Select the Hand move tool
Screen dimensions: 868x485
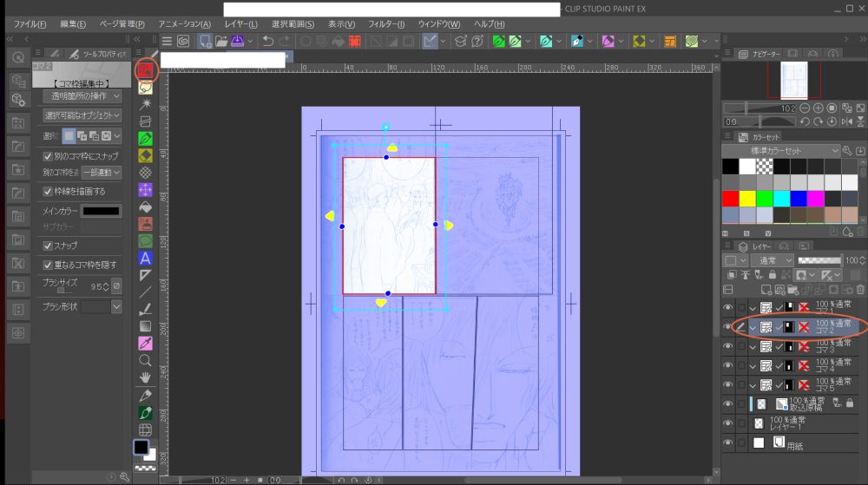[x=145, y=377]
